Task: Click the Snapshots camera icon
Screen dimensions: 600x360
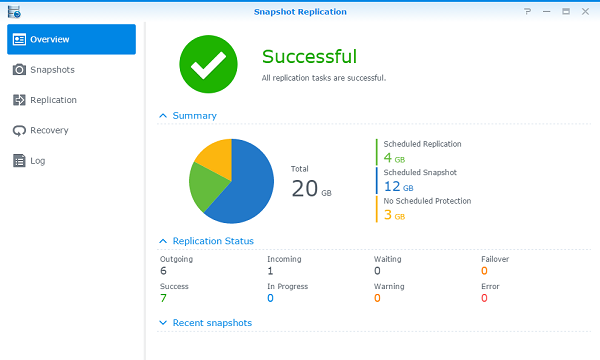Action: (19, 70)
